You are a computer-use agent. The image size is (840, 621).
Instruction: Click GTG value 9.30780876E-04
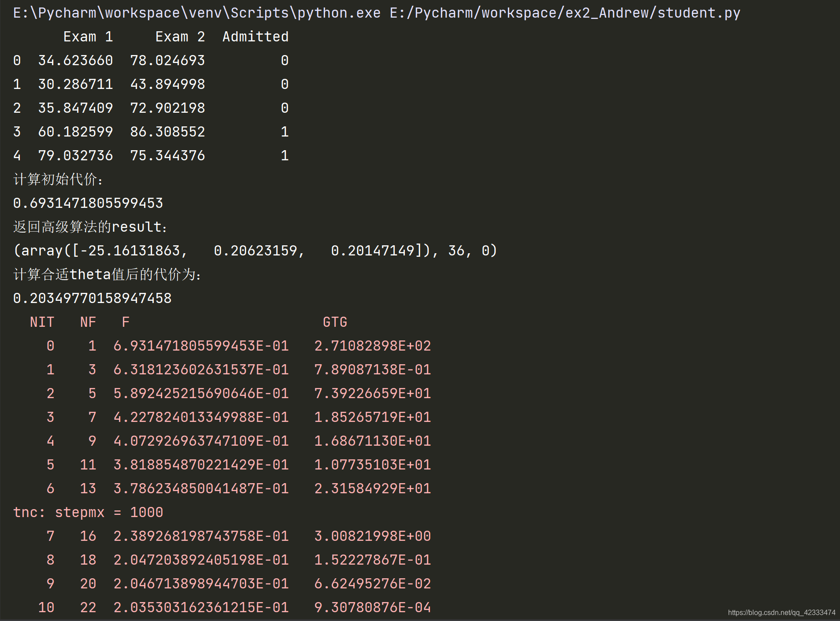point(373,607)
